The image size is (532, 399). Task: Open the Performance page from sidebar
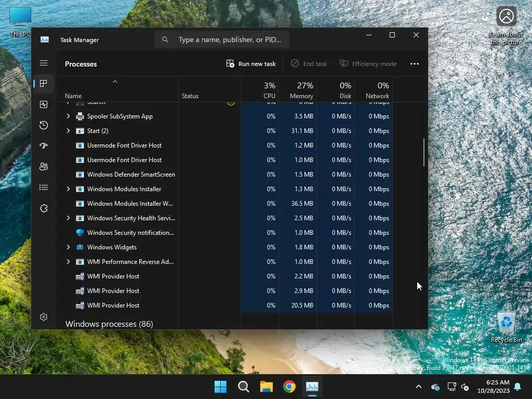(44, 104)
